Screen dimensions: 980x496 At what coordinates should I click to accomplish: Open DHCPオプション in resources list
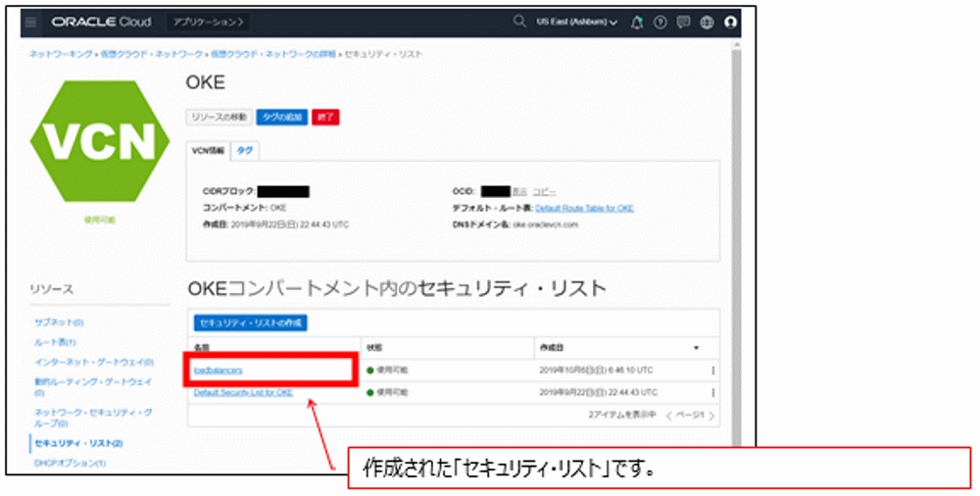pyautogui.click(x=70, y=464)
